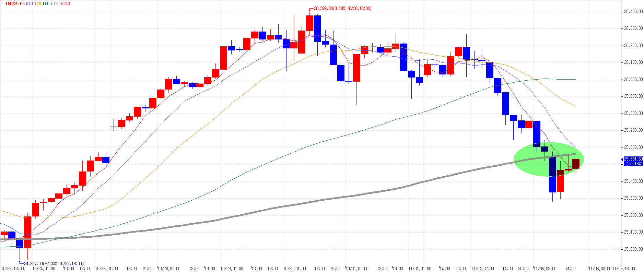Click the NQZ25 symbol legend label
The width and height of the screenshot is (644, 272).
point(13,3)
